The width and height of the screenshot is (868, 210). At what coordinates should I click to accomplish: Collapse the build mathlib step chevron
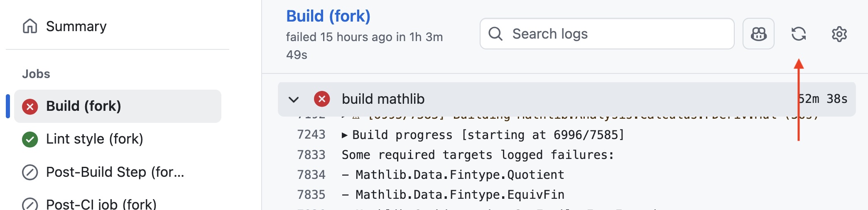tap(294, 100)
